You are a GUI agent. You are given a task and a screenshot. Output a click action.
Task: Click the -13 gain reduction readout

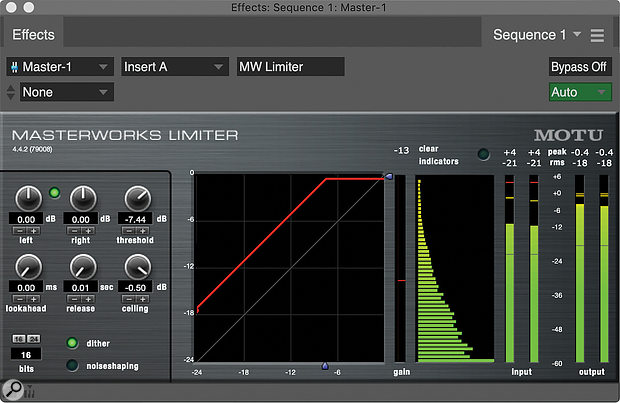pos(401,150)
